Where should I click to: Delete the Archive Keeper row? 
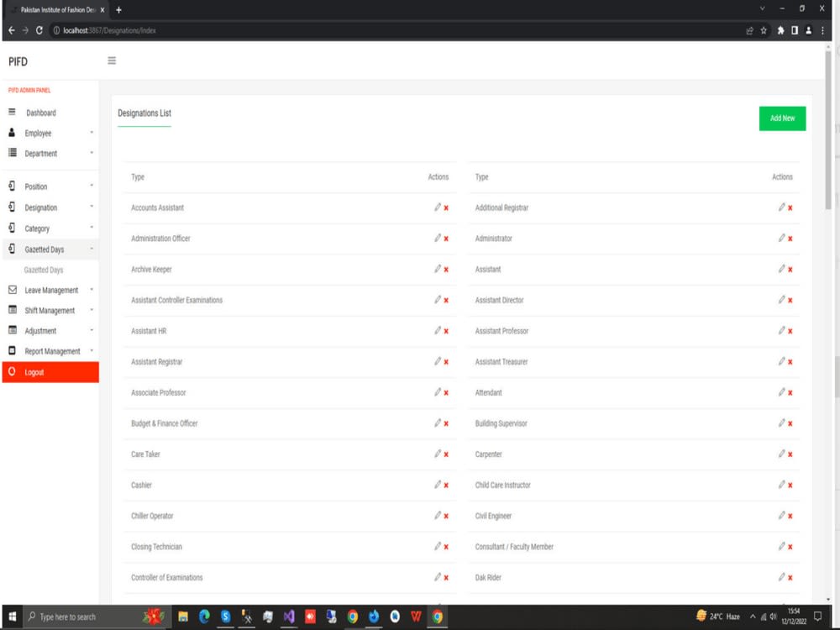click(446, 270)
